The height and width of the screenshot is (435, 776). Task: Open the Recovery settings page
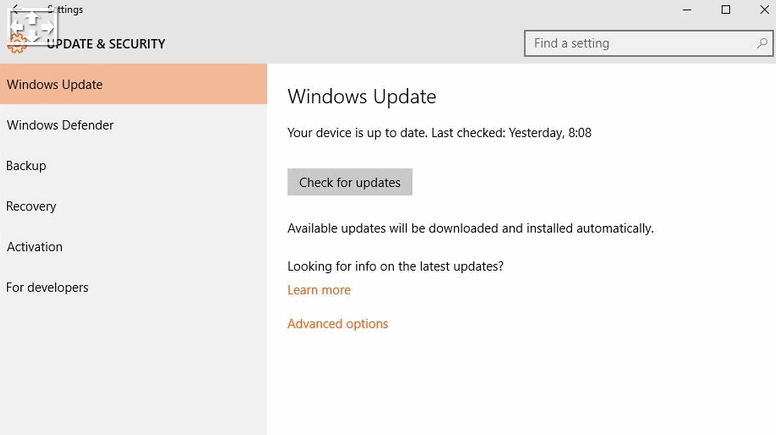coord(134,206)
